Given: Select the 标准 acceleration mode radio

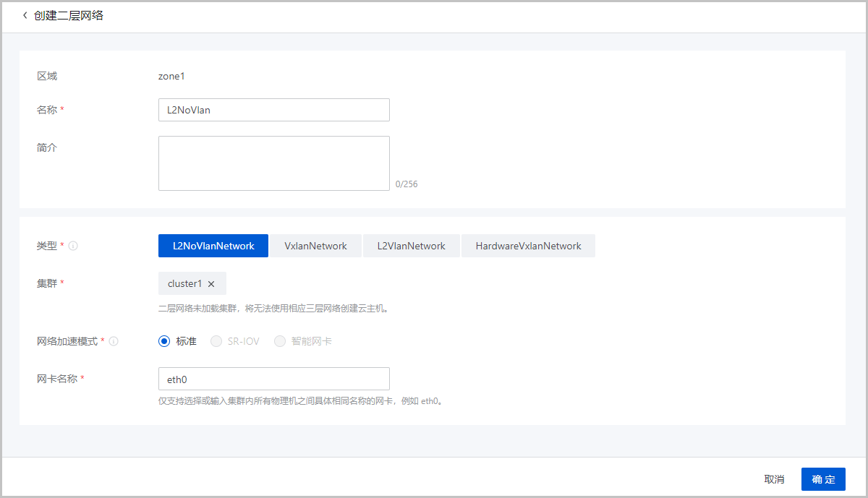Looking at the screenshot, I should click(x=164, y=341).
